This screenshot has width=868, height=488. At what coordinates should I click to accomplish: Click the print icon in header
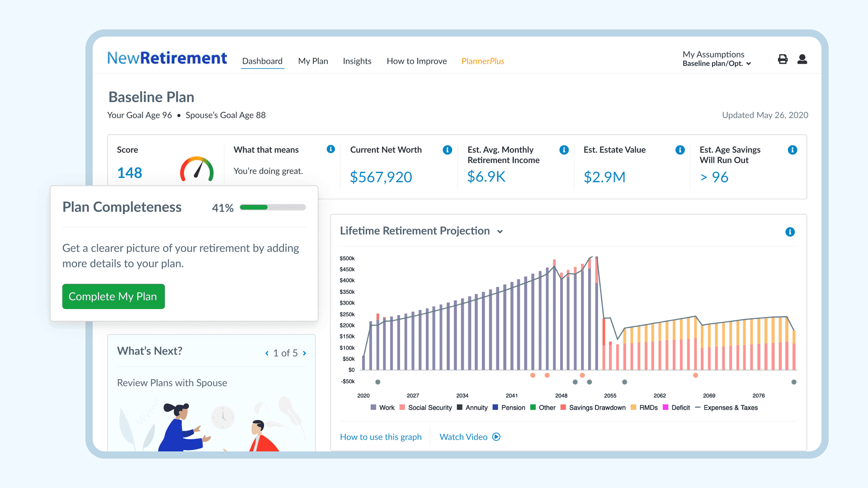point(783,59)
